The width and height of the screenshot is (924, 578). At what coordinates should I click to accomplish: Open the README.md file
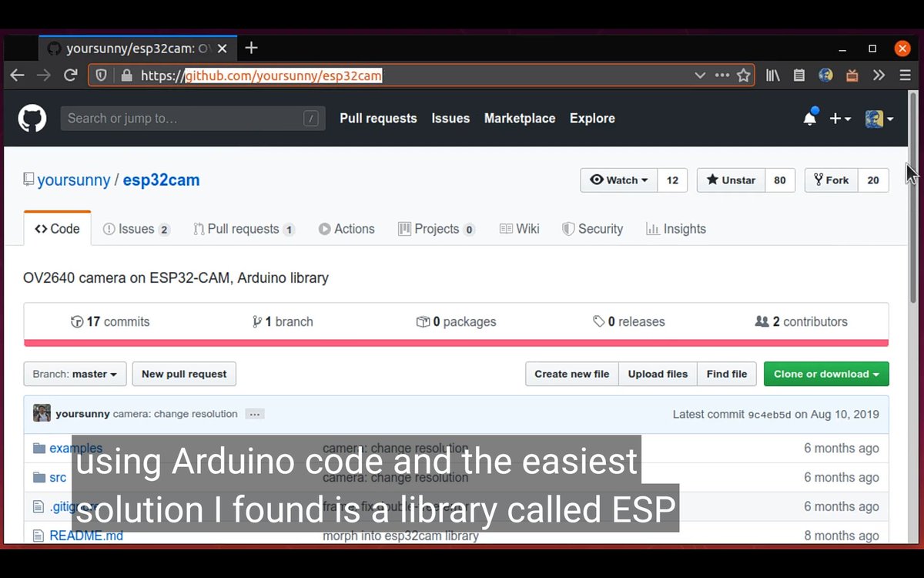click(x=86, y=536)
